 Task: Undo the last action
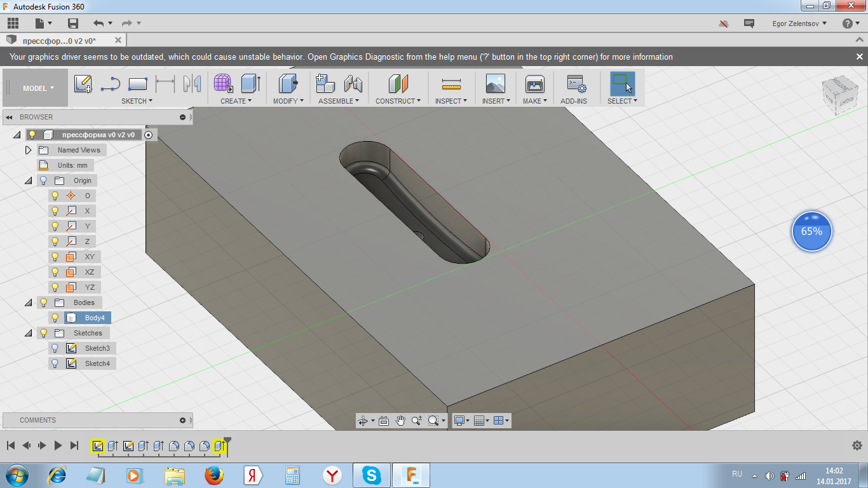(x=98, y=24)
